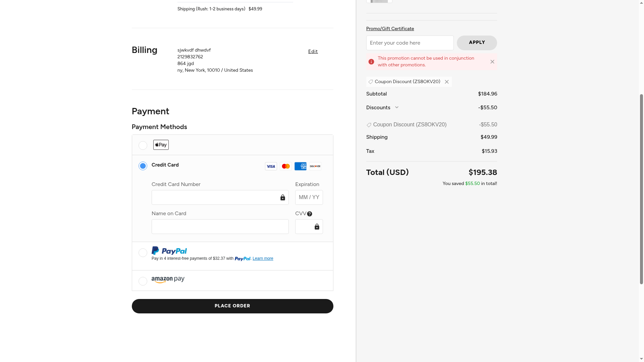Select the Apple Pay radio button
The width and height of the screenshot is (644, 362).
[143, 145]
